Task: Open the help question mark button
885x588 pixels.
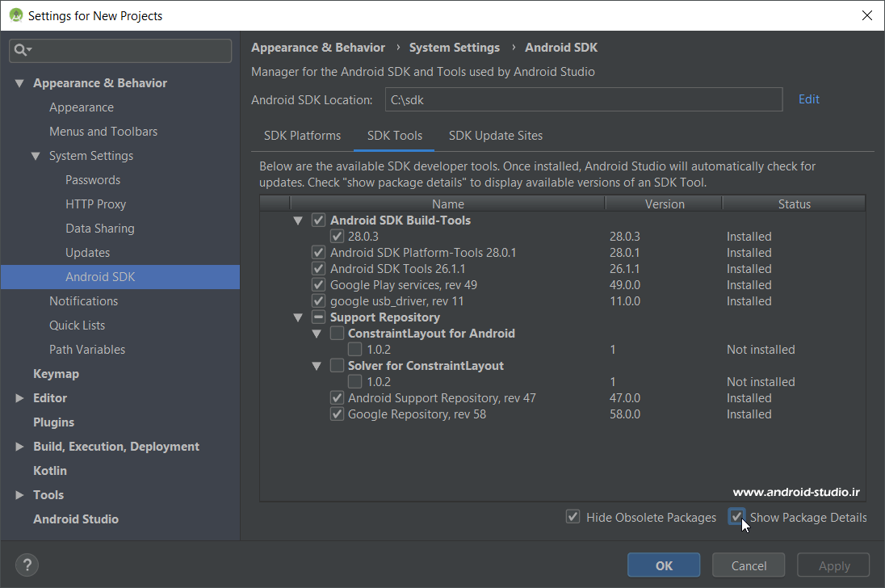Action: (27, 565)
